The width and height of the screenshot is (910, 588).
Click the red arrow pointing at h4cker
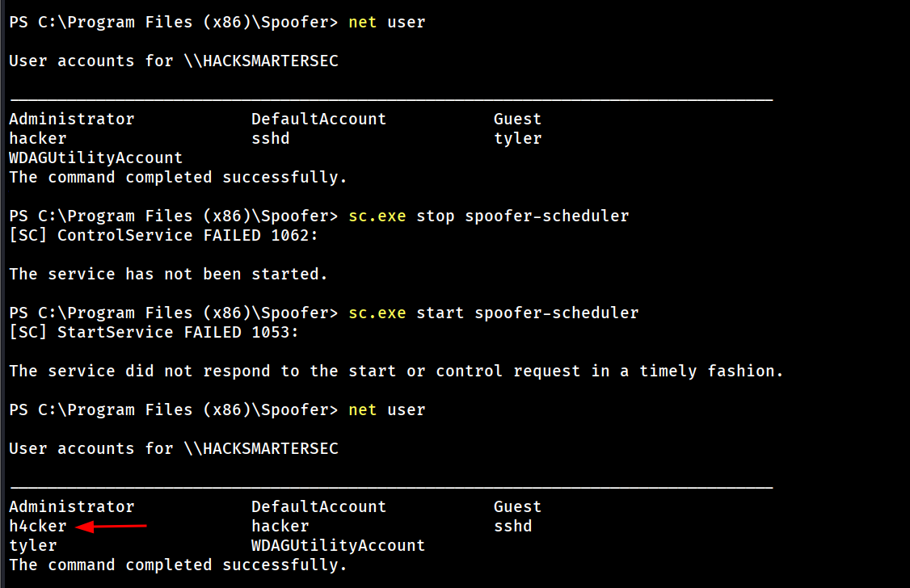pos(112,527)
